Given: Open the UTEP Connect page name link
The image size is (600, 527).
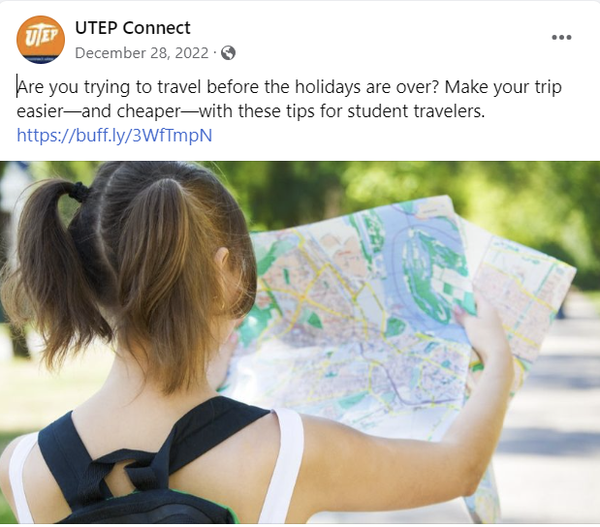Looking at the screenshot, I should pos(132,28).
